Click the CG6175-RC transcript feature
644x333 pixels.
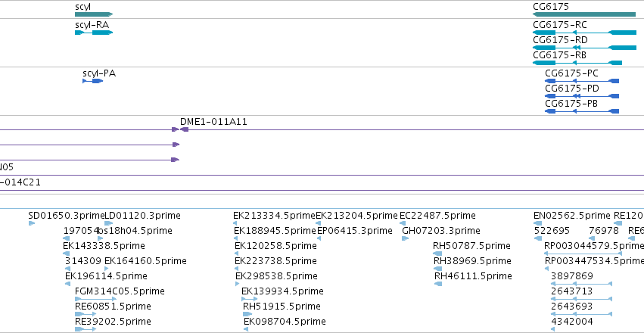pyautogui.click(x=584, y=33)
